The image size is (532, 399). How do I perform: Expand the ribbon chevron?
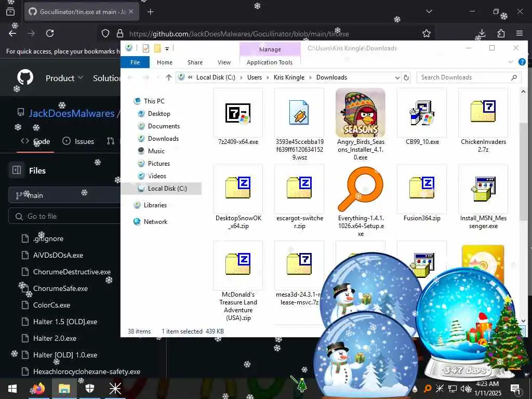pos(510,62)
